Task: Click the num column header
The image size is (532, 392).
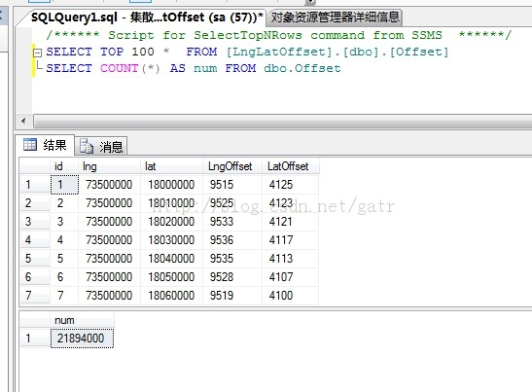Action: [x=82, y=320]
